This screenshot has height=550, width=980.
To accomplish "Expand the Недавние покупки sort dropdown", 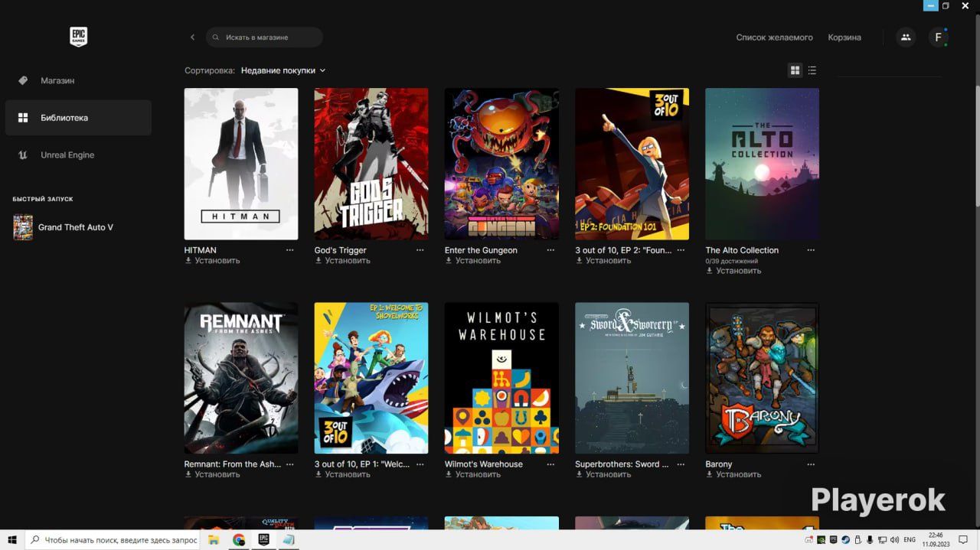I will 283,70.
